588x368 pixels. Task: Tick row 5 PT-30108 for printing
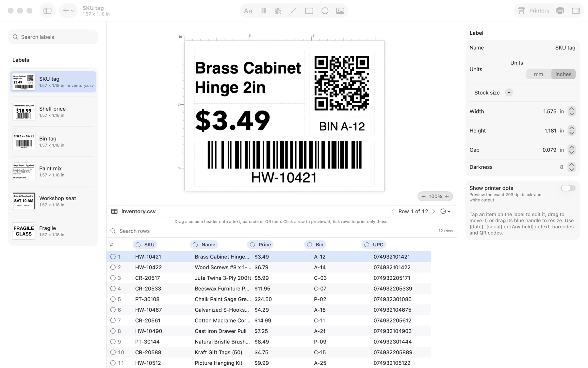(x=113, y=299)
